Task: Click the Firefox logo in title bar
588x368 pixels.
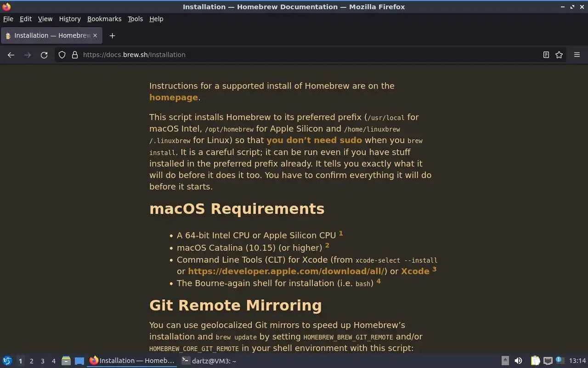Action: pos(6,7)
